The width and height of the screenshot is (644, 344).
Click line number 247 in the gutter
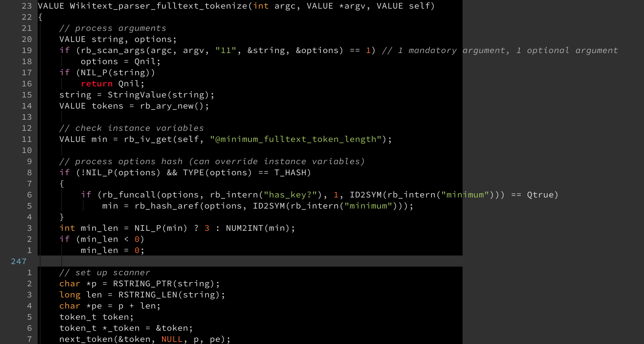click(18, 262)
